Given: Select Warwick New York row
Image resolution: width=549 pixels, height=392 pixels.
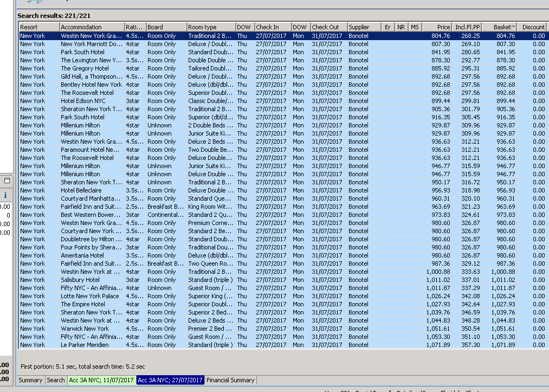Looking at the screenshot, I should point(282,329).
